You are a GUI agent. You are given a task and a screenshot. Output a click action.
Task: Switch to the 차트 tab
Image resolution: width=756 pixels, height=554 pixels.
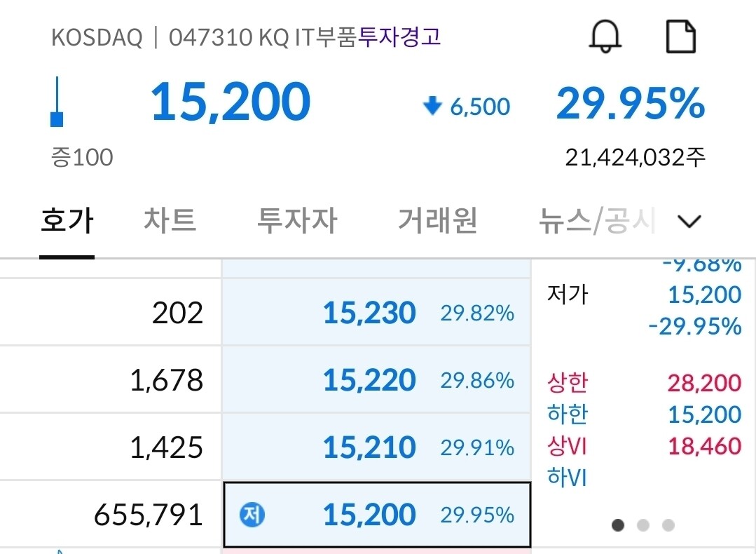[169, 220]
